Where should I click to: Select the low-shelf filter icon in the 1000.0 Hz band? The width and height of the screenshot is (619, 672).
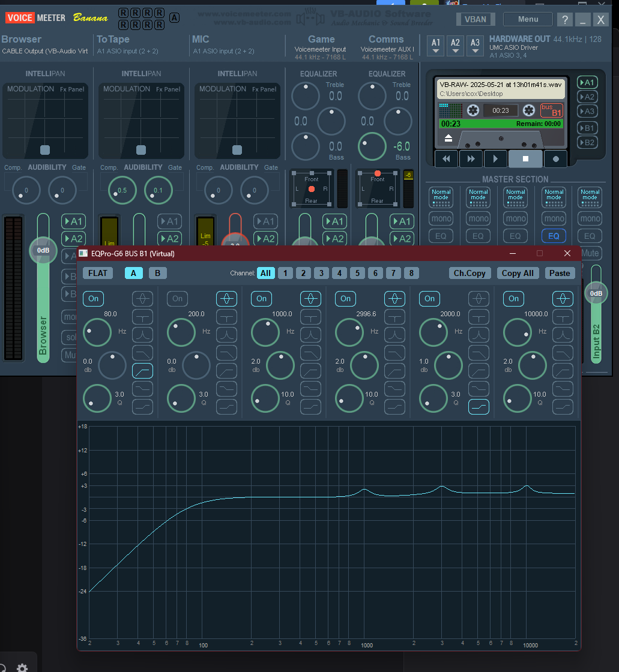[x=310, y=389]
